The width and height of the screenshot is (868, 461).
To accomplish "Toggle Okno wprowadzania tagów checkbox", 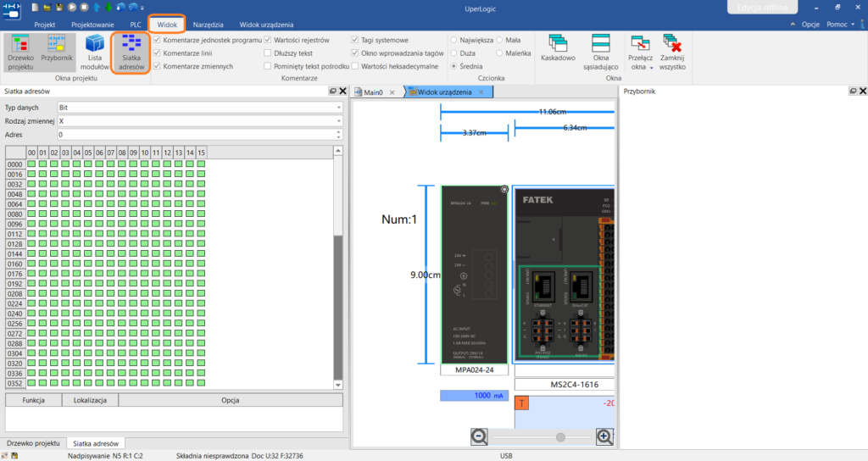I will 355,53.
